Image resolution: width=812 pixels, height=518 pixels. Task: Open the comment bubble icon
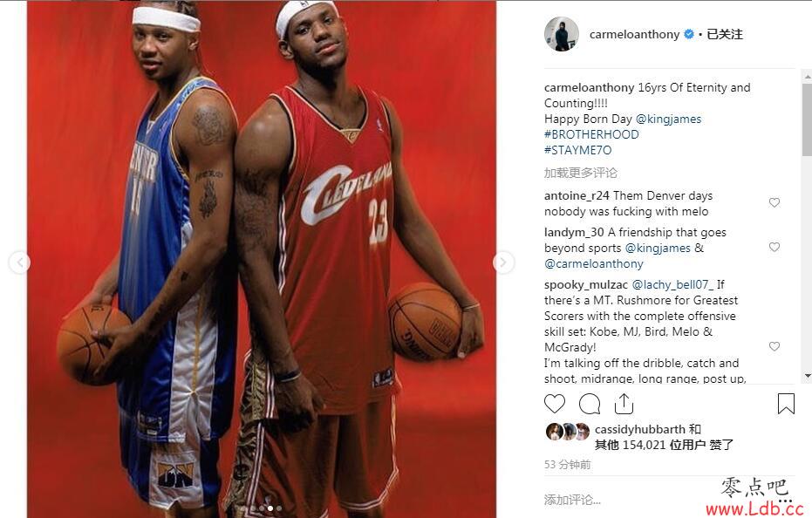tap(590, 404)
